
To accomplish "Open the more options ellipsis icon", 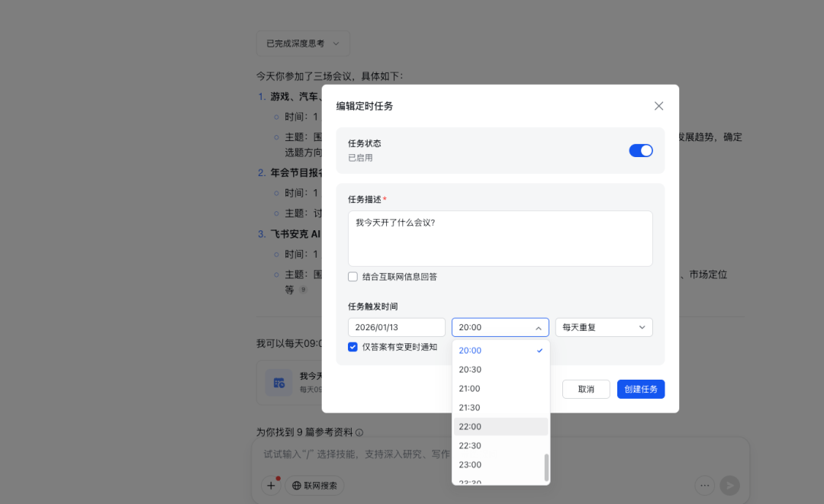I will coord(705,486).
